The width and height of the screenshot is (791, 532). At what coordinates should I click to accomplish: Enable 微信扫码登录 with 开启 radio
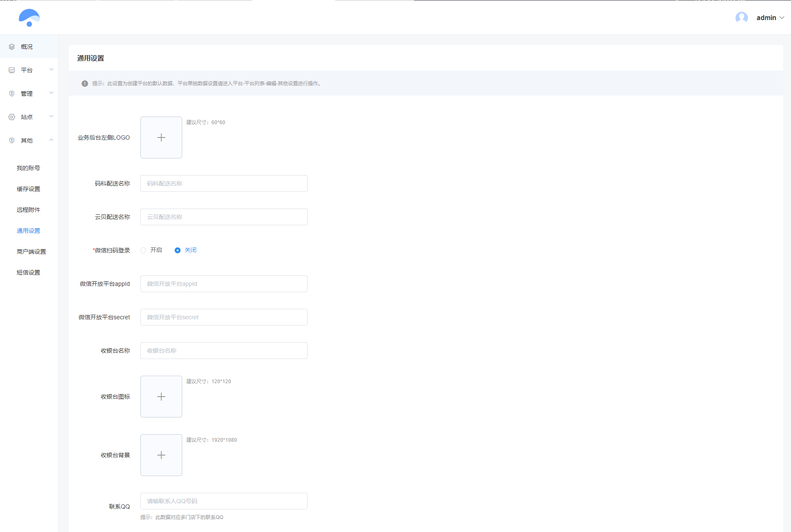tap(143, 250)
